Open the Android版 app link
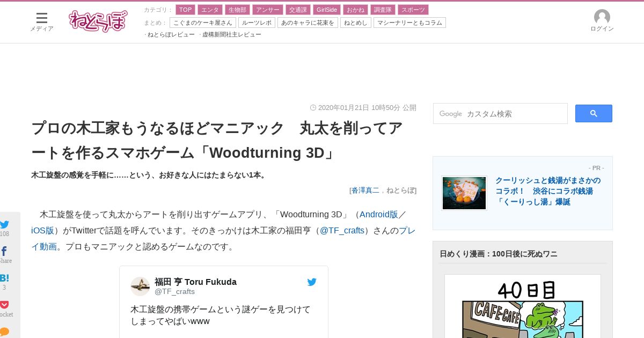This screenshot has height=338, width=644. (379, 215)
